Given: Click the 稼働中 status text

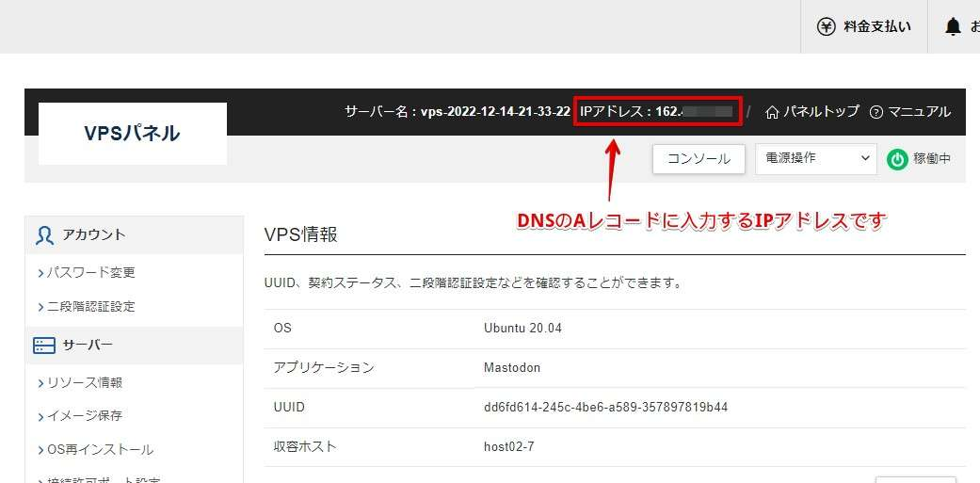Looking at the screenshot, I should click(932, 159).
